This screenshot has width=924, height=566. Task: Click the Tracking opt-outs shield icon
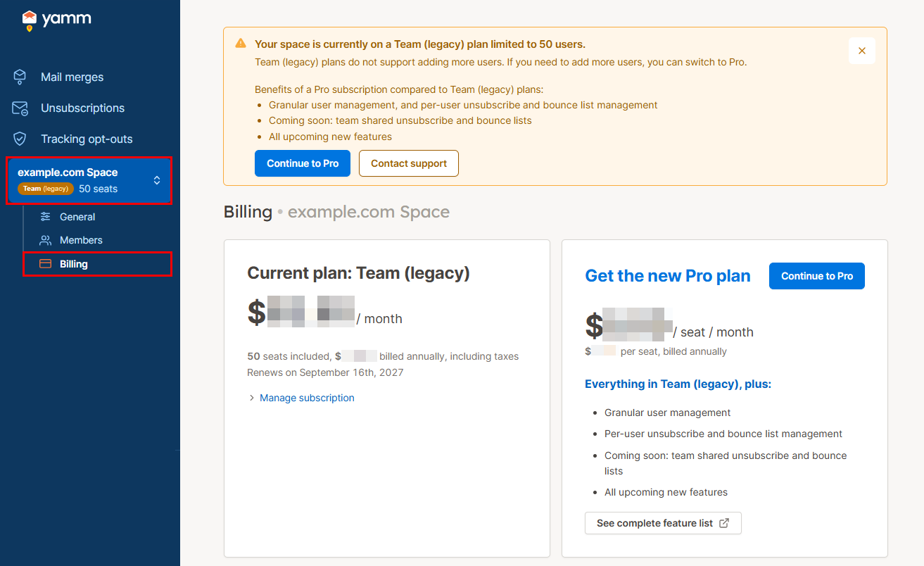click(x=20, y=139)
